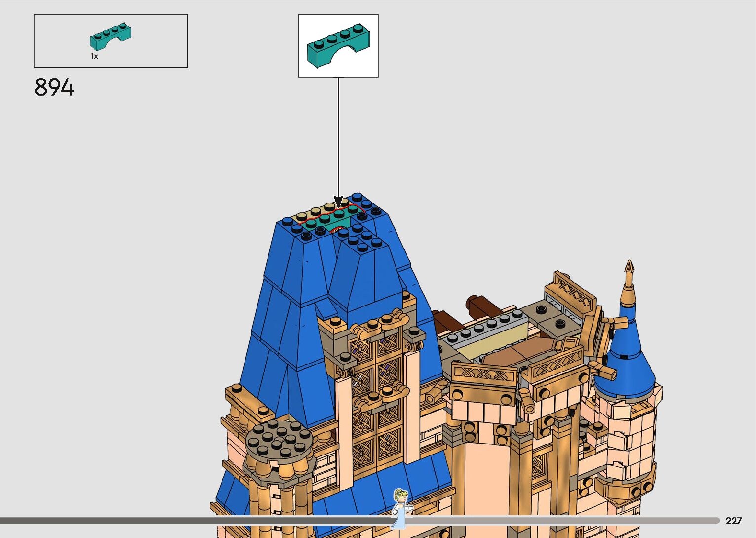Click page number 227
Image resolution: width=756 pixels, height=538 pixels.
734,521
